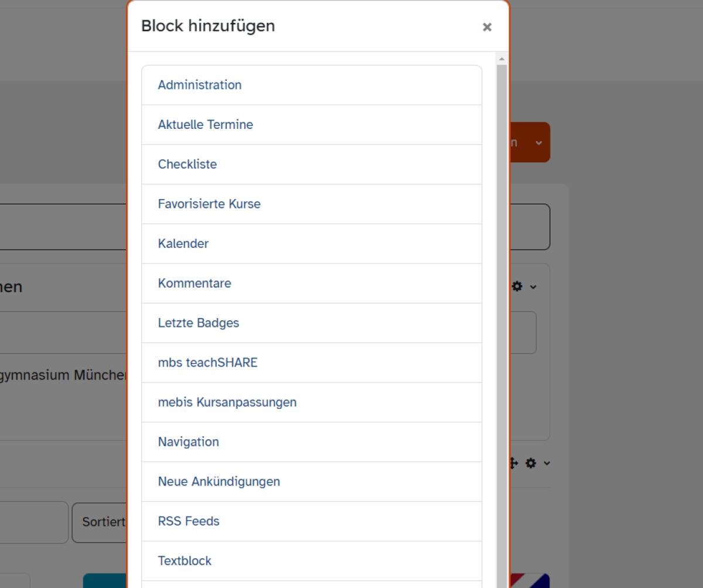Click the scrollbar up arrow
This screenshot has height=588, width=703.
(x=501, y=58)
